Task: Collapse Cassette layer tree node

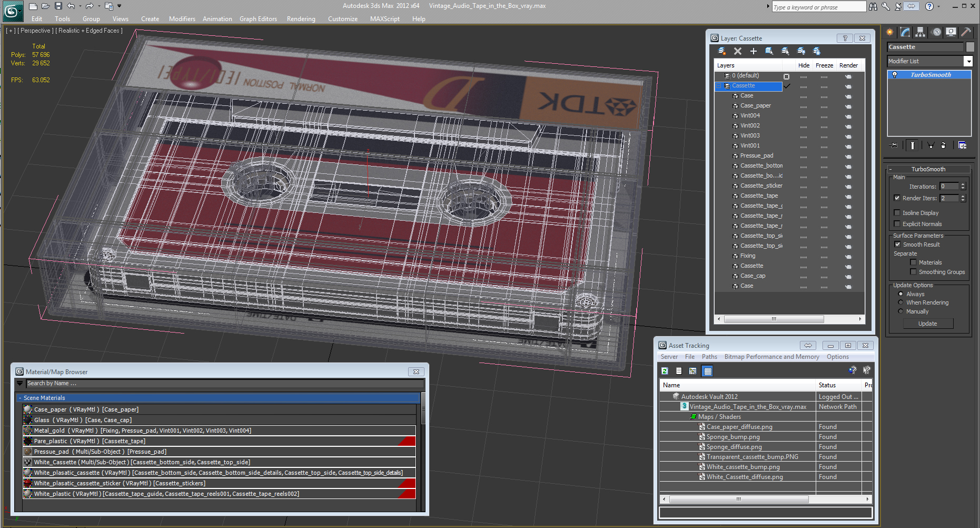Action: (718, 85)
